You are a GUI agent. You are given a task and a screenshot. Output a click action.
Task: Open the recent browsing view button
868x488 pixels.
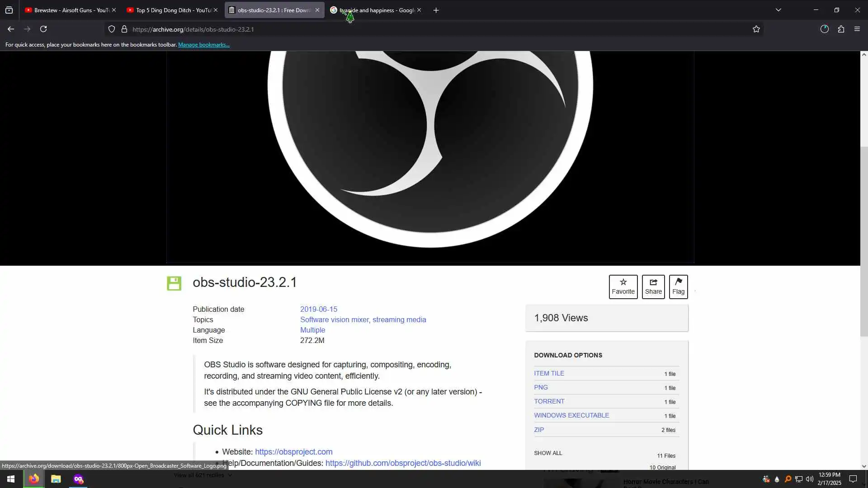(x=9, y=10)
